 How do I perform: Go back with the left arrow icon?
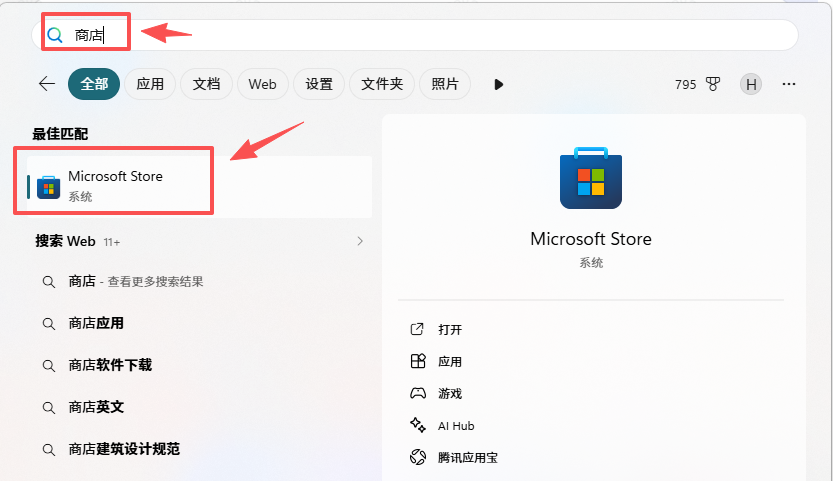point(47,84)
